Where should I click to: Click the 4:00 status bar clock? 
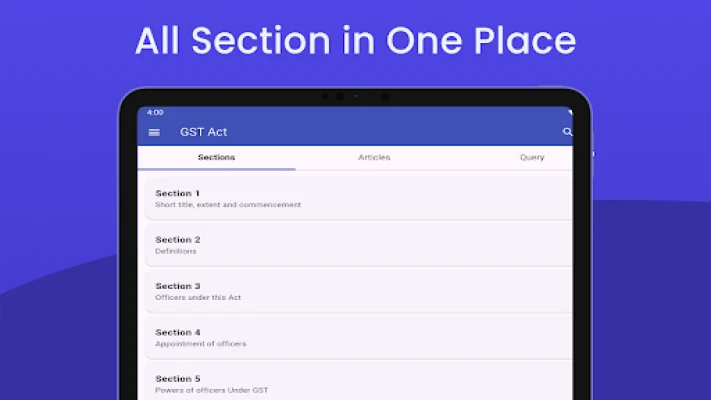155,112
